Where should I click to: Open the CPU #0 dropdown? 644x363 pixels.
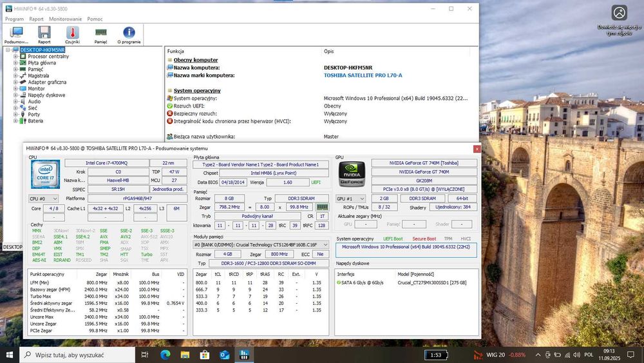[43, 199]
